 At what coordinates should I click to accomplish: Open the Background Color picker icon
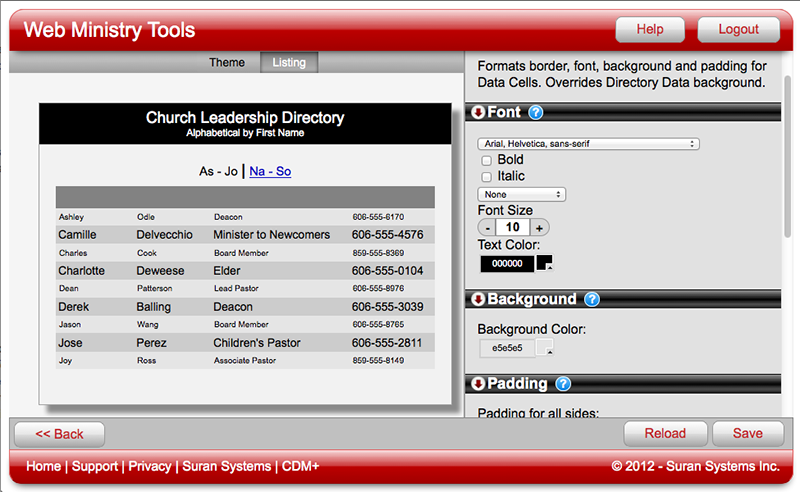pos(545,348)
